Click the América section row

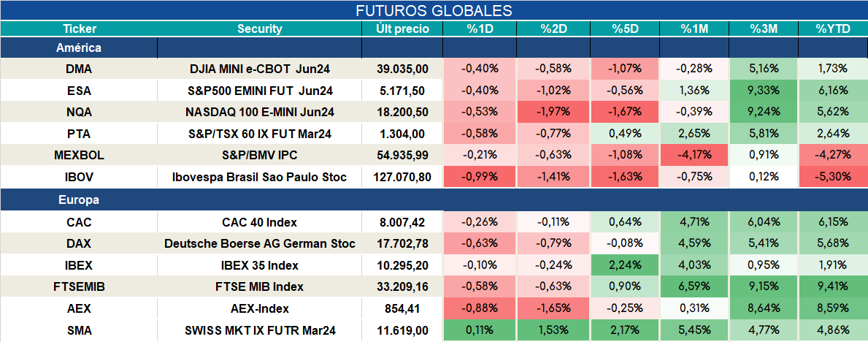(434, 48)
